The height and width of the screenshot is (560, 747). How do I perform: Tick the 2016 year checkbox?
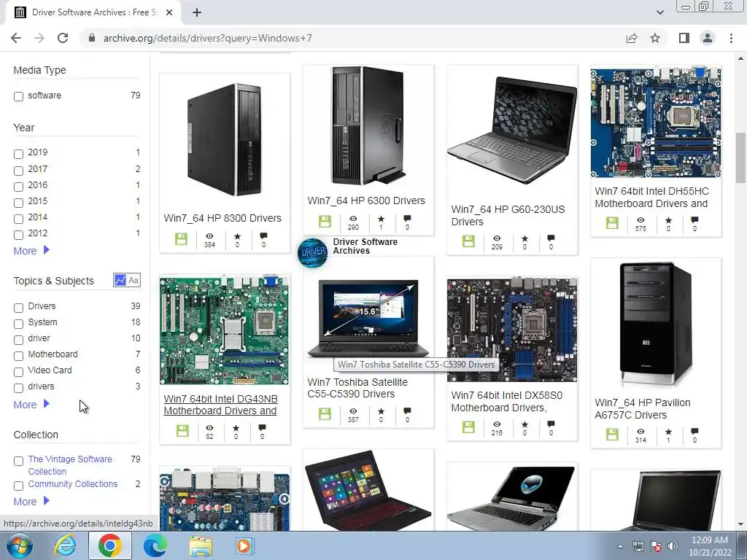click(x=18, y=187)
